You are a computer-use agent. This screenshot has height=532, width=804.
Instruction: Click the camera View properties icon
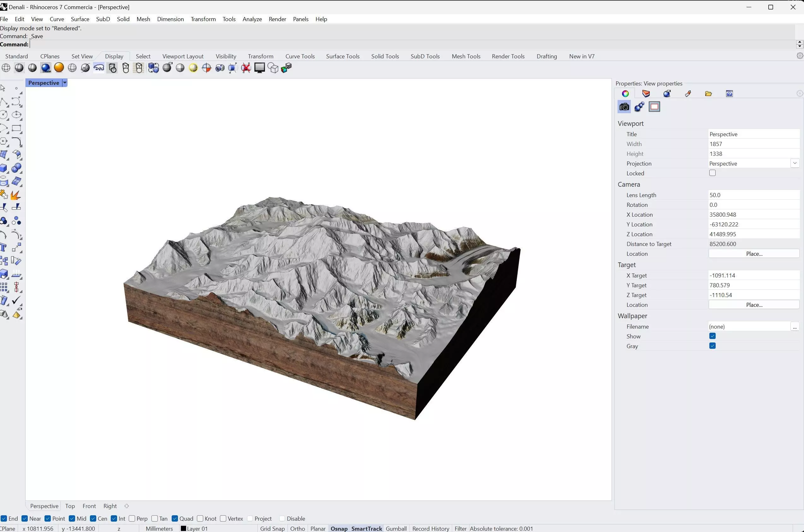(x=624, y=107)
